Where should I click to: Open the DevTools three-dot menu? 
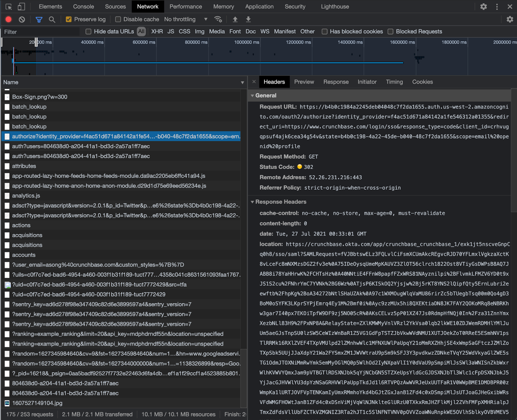click(x=497, y=6)
